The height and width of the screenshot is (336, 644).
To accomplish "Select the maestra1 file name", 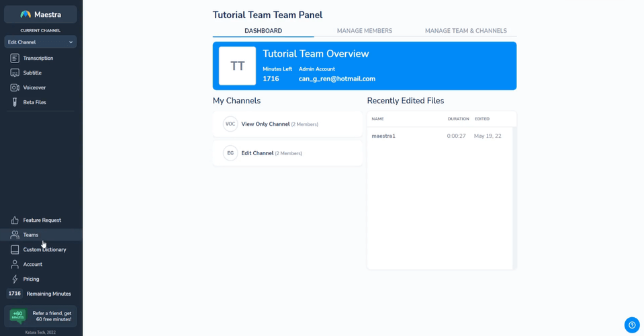I will 383,136.
